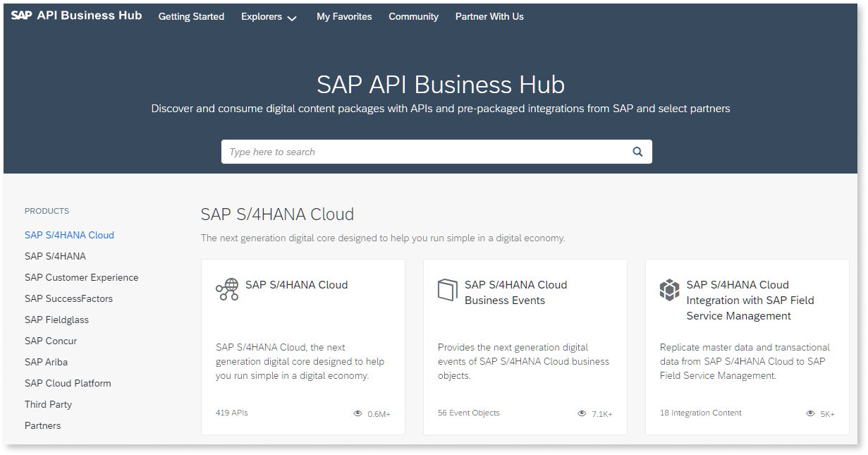Open the Community page
Screen dimensions: 868x455
tap(413, 16)
